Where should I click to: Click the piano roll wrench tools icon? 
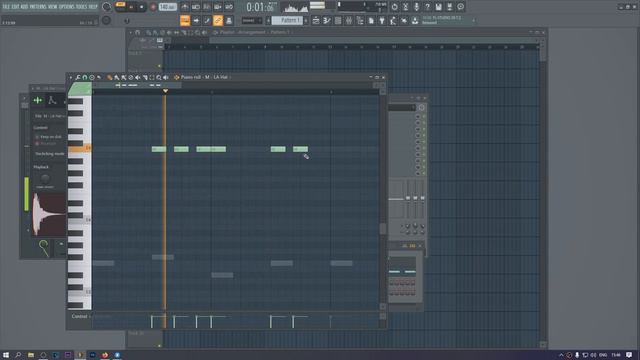(78, 78)
